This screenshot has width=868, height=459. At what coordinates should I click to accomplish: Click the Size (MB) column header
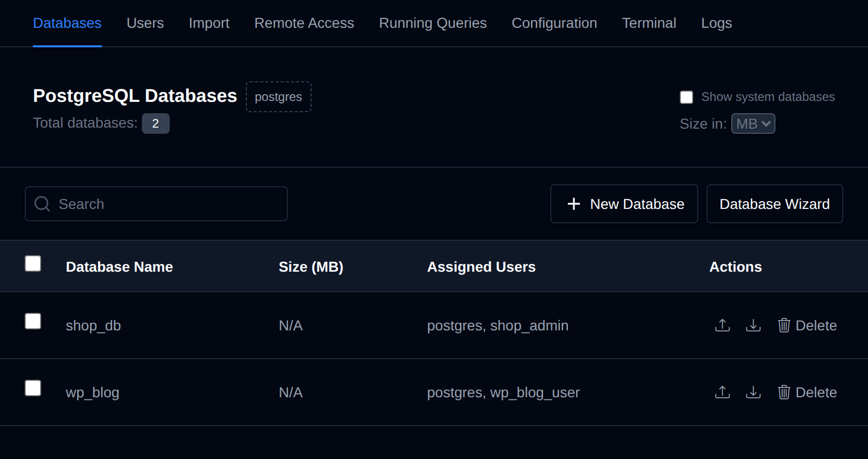click(311, 267)
